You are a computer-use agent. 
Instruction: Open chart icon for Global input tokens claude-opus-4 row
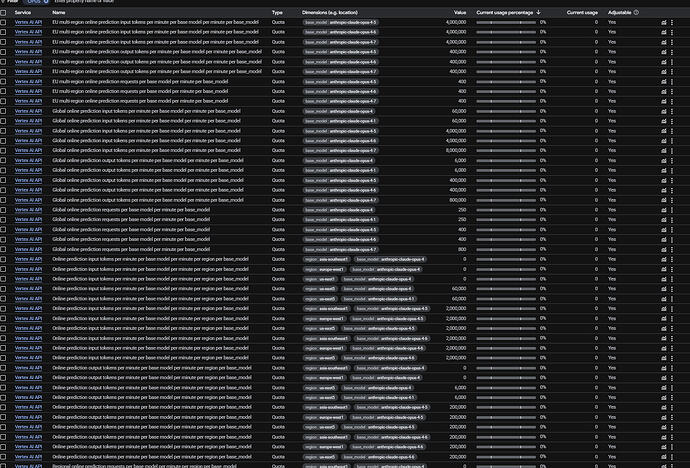point(664,111)
